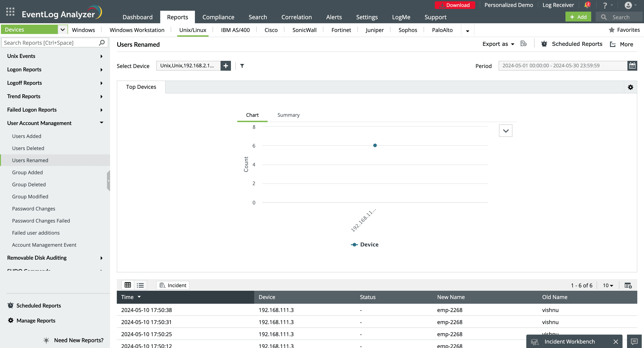Click the Search Reports input field
The height and width of the screenshot is (348, 644).
[50, 43]
